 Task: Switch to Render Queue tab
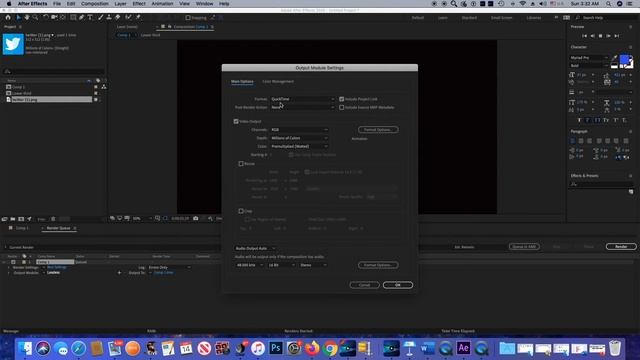pos(59,228)
